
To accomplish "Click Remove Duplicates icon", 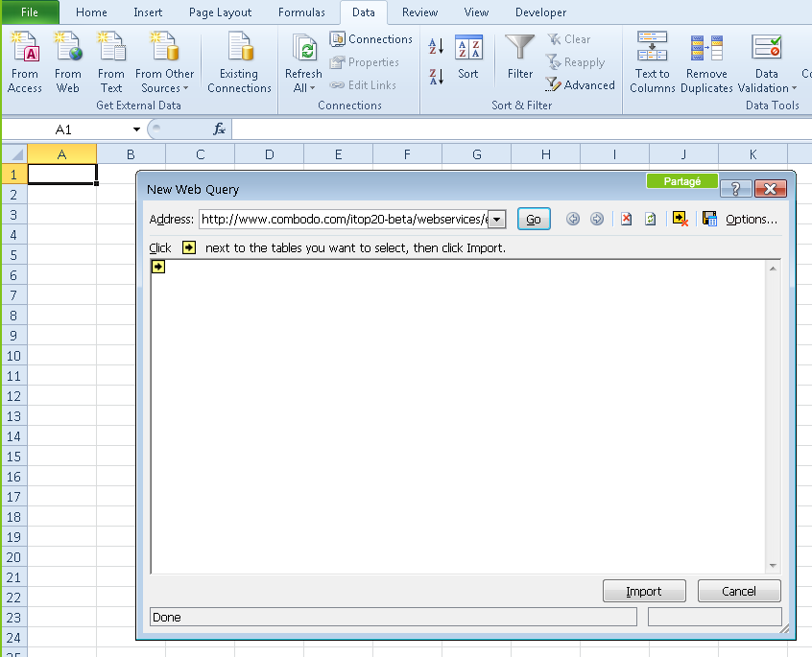I will coord(706,48).
